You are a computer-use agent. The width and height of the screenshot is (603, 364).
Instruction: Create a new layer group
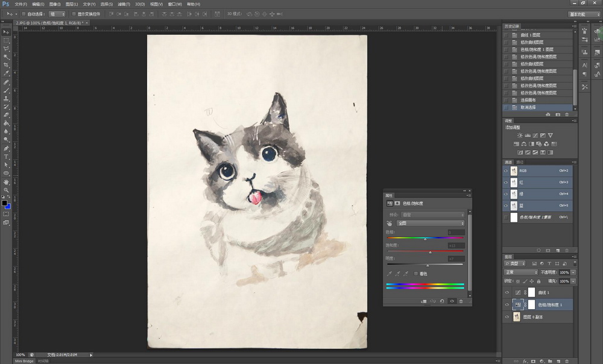[550, 362]
